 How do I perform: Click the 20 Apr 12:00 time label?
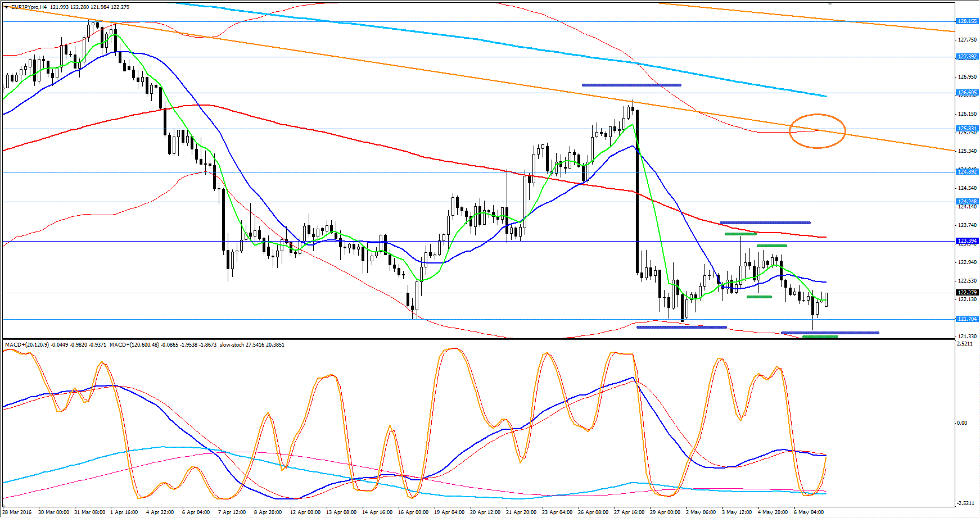(485, 512)
